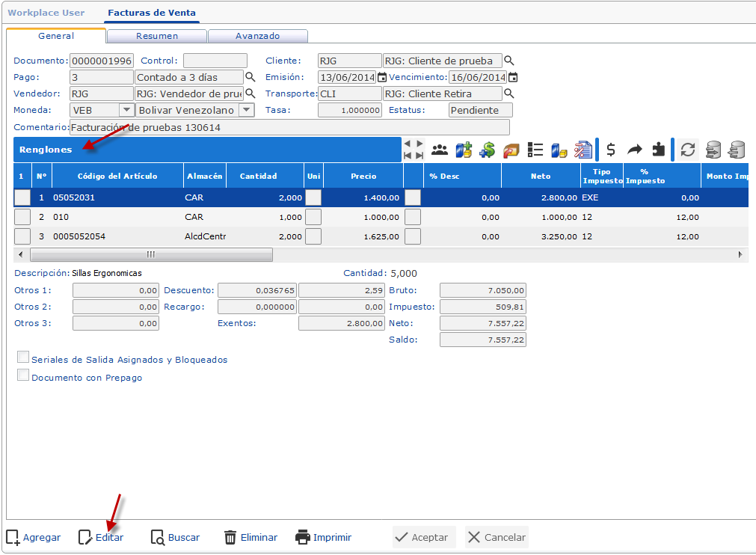Open the Avanzado tab
The image size is (756, 555).
(258, 36)
